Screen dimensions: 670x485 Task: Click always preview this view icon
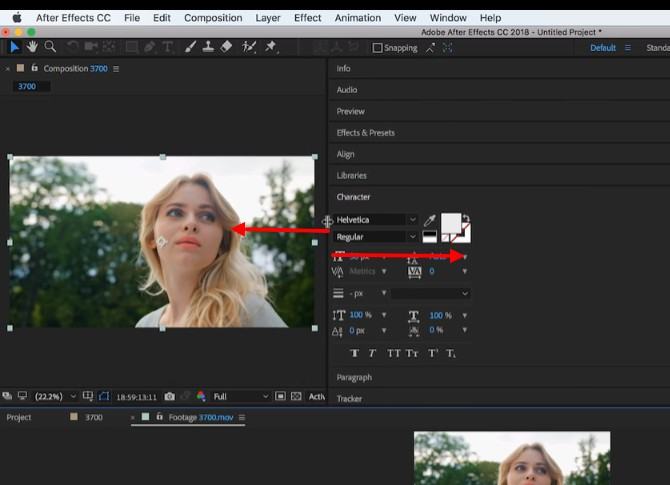click(7, 396)
